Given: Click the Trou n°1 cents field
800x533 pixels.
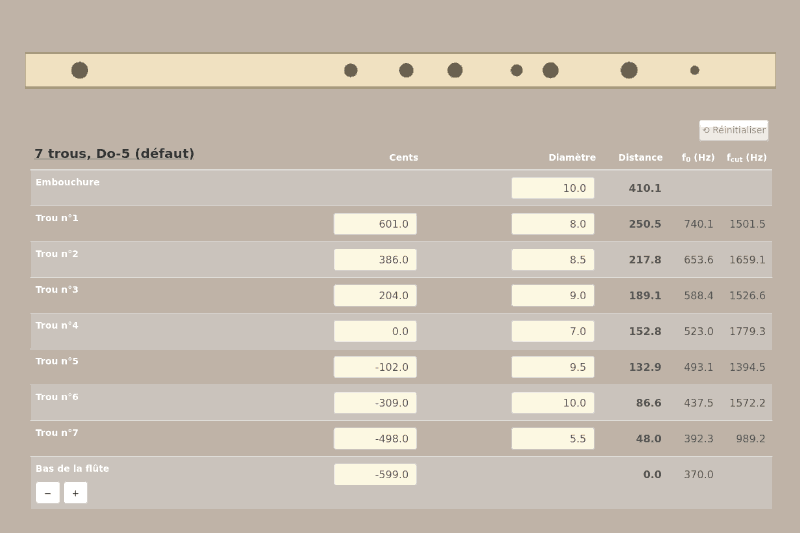Looking at the screenshot, I should click(375, 224).
